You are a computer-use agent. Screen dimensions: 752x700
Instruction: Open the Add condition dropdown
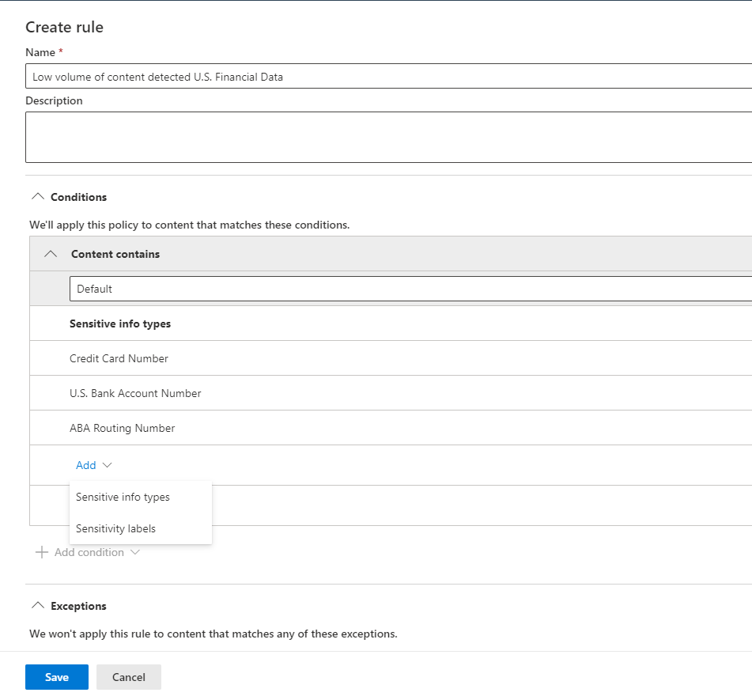[x=88, y=552]
